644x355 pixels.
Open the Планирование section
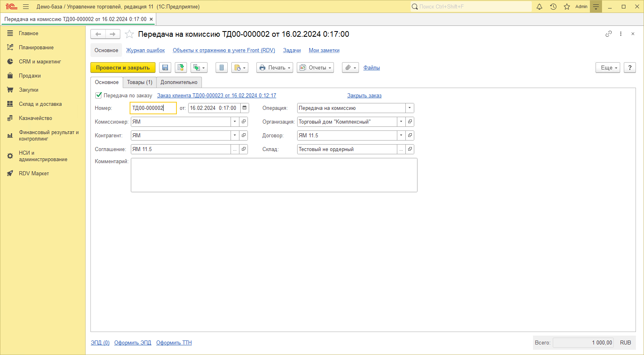pos(36,48)
